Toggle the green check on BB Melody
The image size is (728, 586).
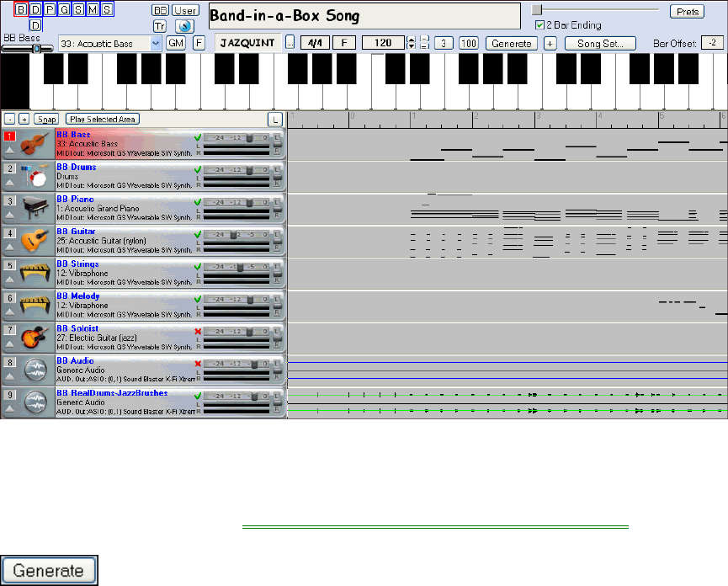(x=198, y=299)
